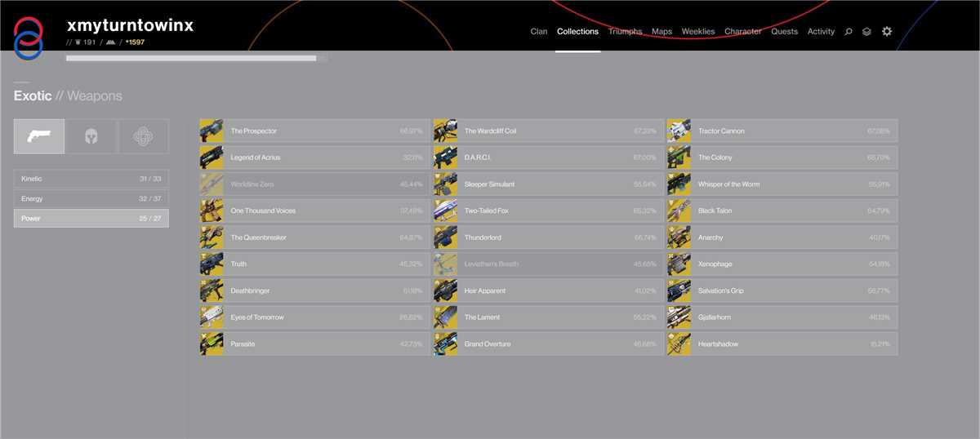Click the stacked layers icon in header
This screenshot has width=980, height=439.
click(867, 32)
